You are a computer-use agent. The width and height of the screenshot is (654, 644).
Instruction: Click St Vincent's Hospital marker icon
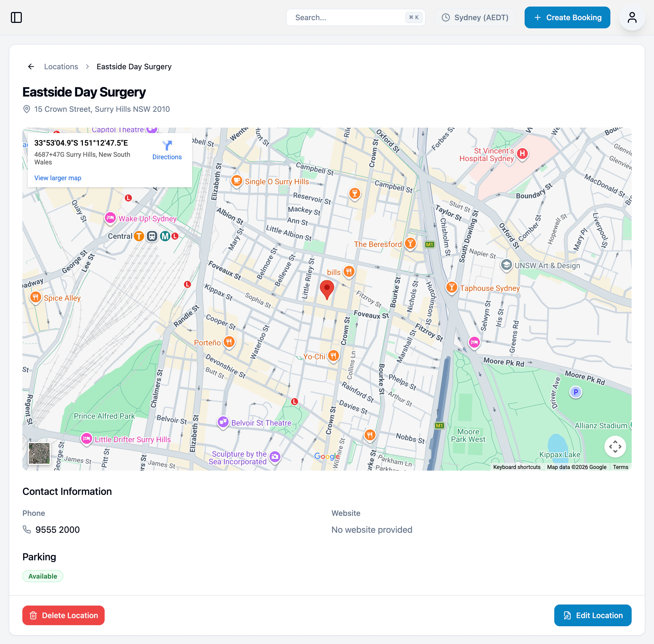(522, 154)
